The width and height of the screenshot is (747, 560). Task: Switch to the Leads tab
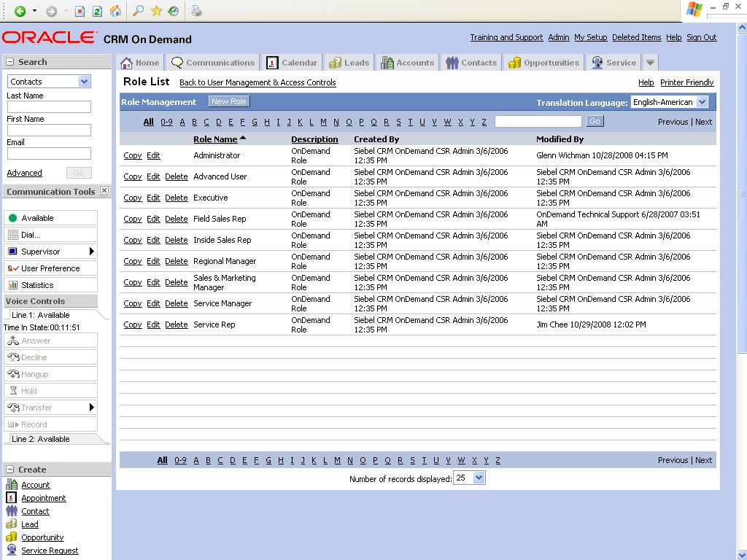click(x=349, y=63)
